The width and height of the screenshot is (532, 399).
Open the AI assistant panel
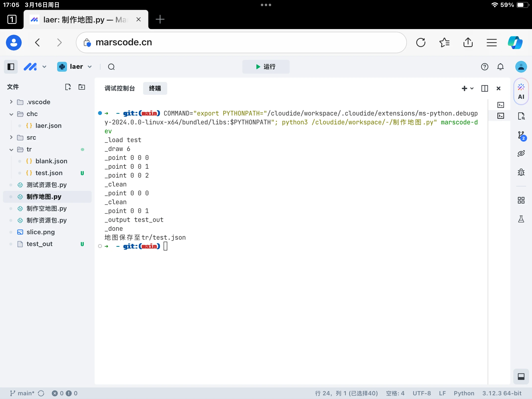pos(521,92)
